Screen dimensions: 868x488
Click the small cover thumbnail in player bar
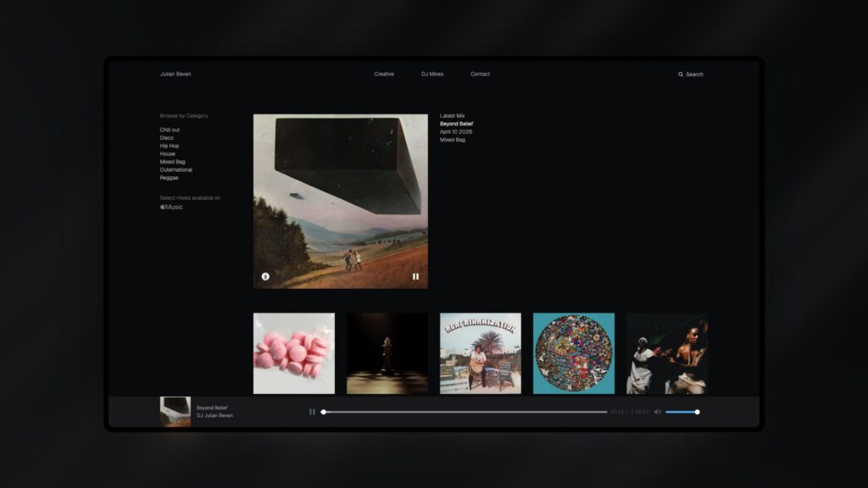pos(175,412)
